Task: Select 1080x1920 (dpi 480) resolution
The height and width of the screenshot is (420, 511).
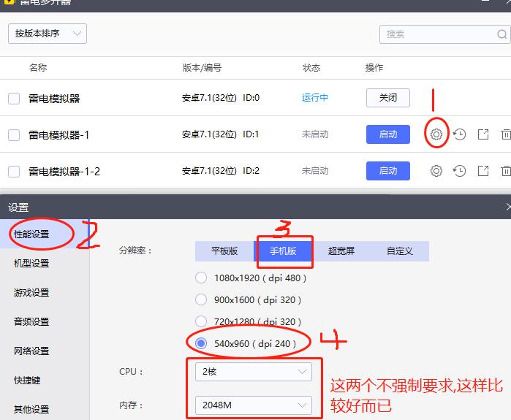Action: pyautogui.click(x=201, y=278)
